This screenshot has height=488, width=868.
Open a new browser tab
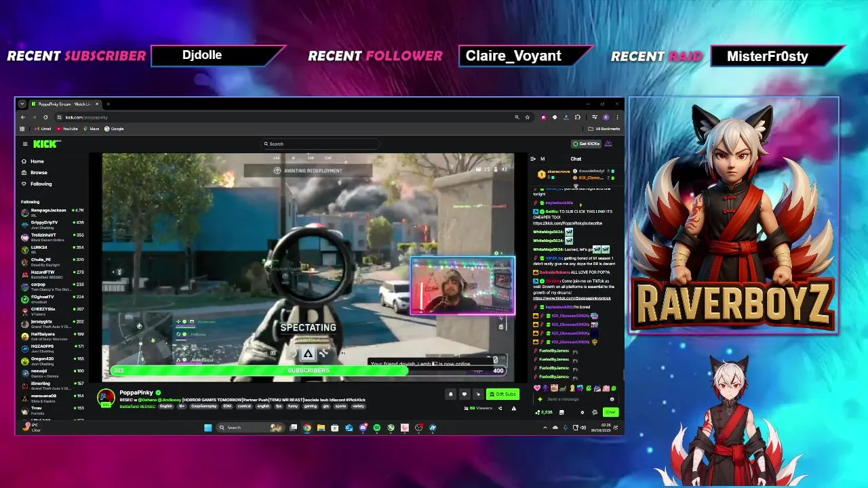108,104
